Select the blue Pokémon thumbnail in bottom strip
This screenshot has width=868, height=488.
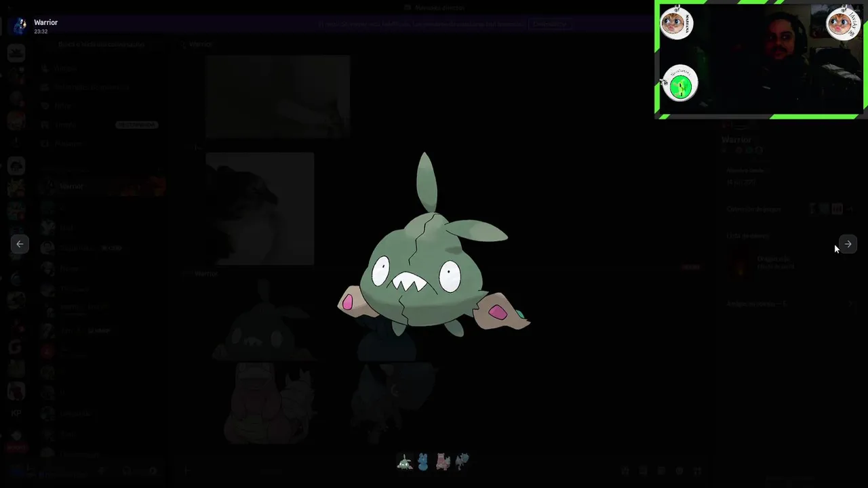[x=424, y=462]
